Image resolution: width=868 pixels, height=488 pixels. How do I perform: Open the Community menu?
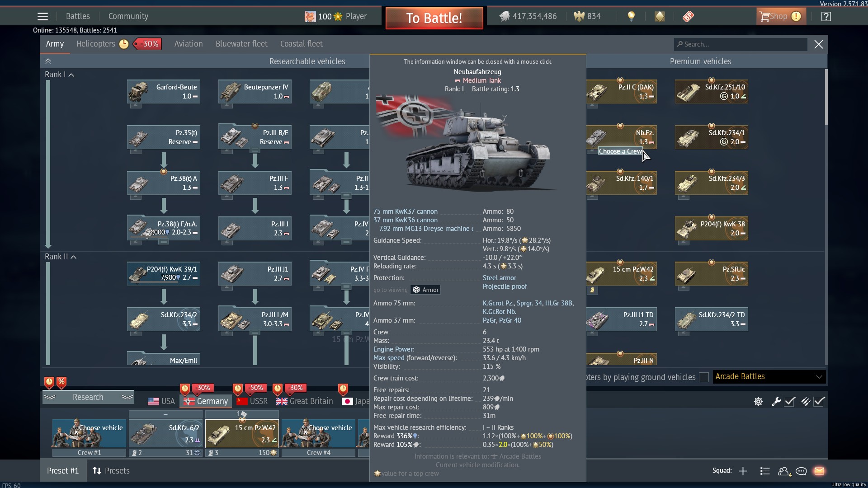coord(128,16)
